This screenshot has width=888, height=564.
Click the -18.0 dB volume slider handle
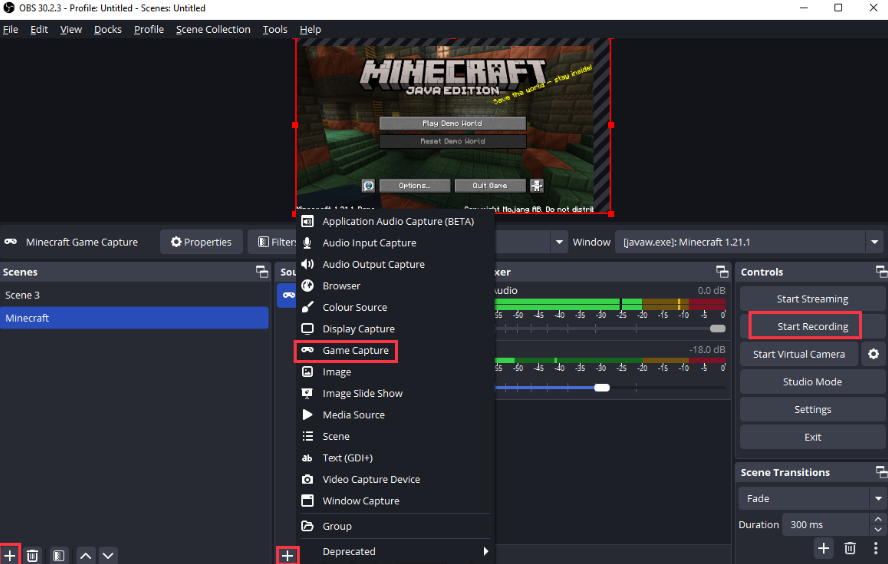pyautogui.click(x=602, y=388)
